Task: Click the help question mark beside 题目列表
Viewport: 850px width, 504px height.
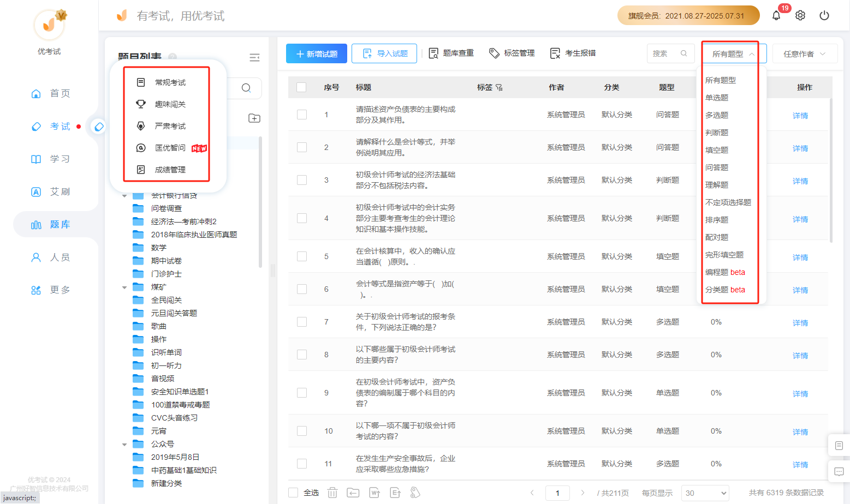Action: [173, 57]
